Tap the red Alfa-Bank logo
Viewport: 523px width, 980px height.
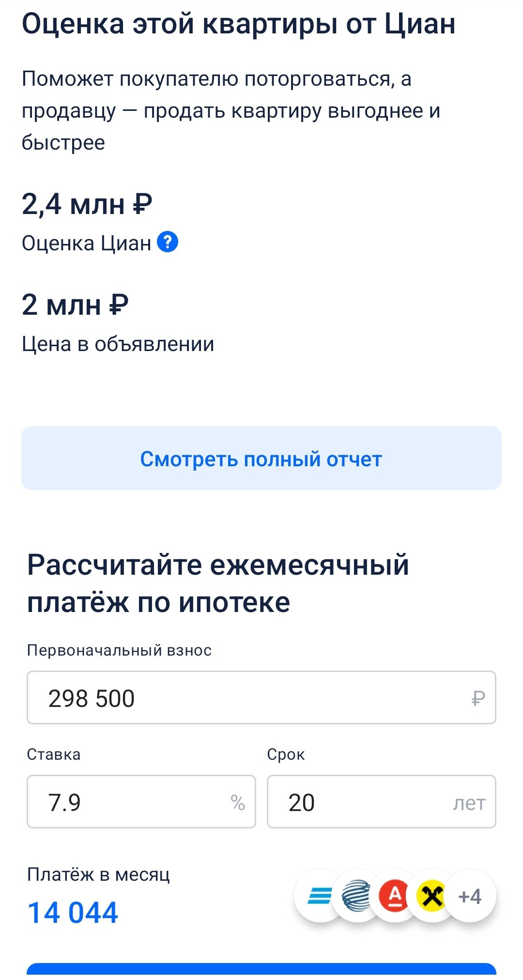coord(395,896)
